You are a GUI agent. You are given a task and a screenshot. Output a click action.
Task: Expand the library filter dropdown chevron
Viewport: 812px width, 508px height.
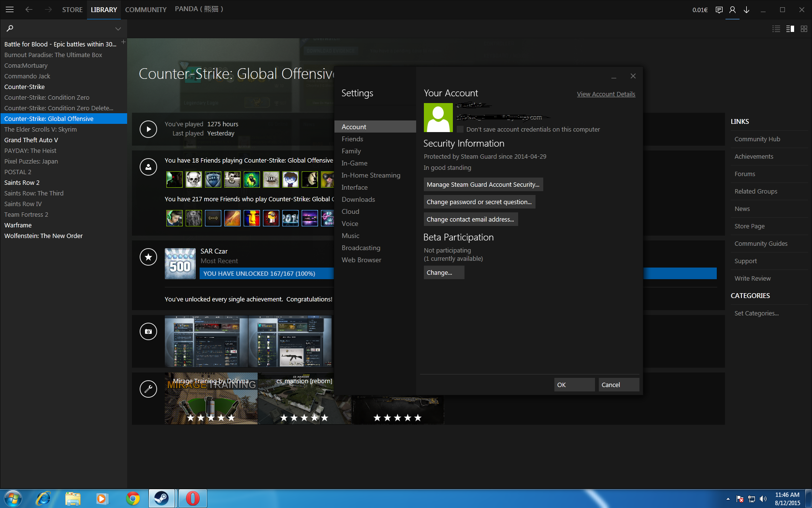pyautogui.click(x=118, y=29)
